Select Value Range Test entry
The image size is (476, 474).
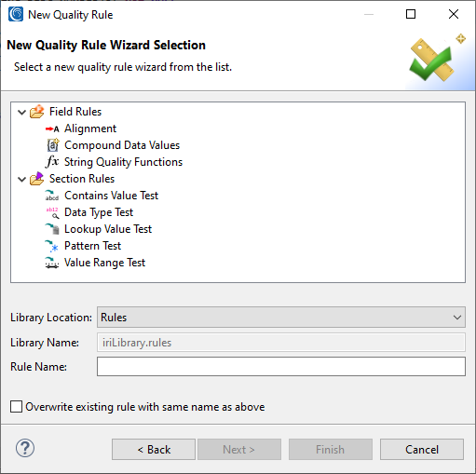click(104, 263)
